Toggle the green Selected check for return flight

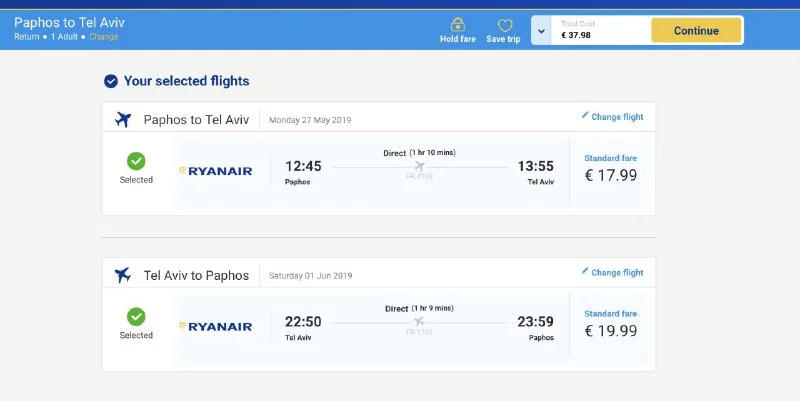pos(136,317)
